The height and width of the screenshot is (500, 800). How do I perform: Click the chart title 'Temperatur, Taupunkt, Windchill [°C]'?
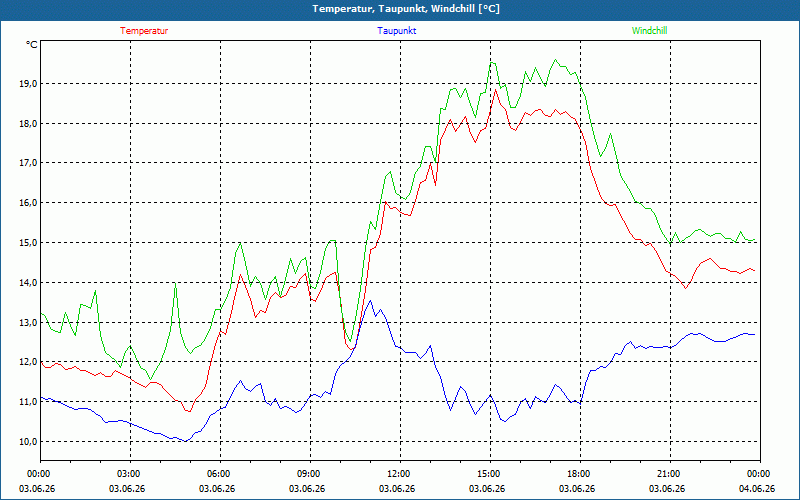[x=406, y=9]
